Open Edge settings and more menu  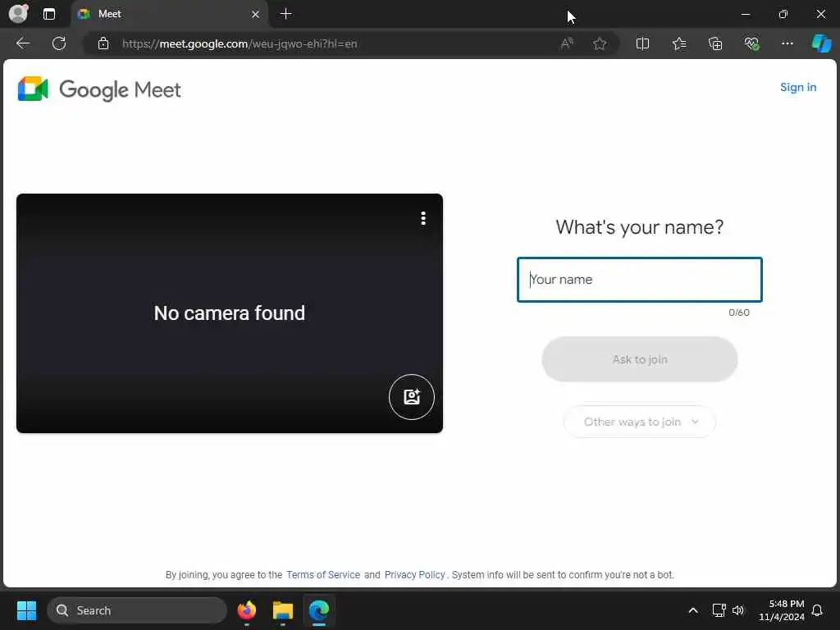pyautogui.click(x=787, y=43)
